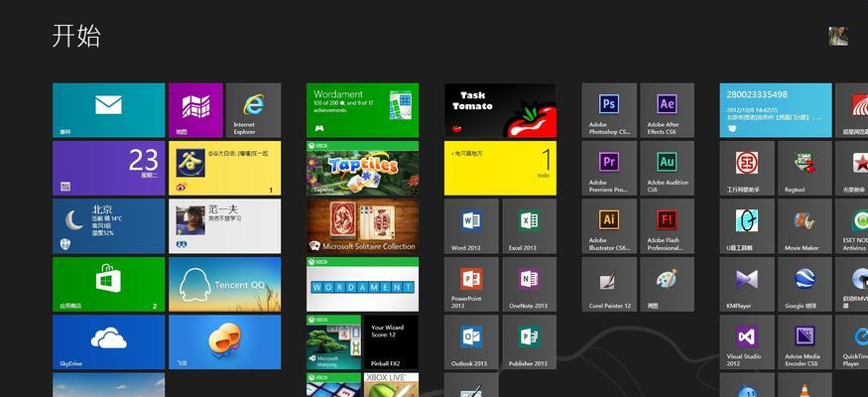Open the Calendar tile showing 23
The height and width of the screenshot is (397, 868).
(108, 168)
